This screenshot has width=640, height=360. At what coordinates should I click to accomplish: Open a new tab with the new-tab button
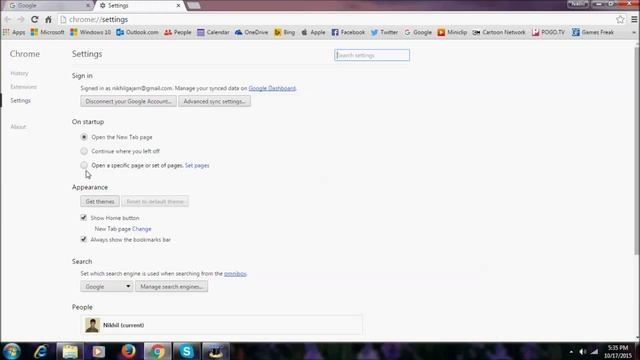193,5
